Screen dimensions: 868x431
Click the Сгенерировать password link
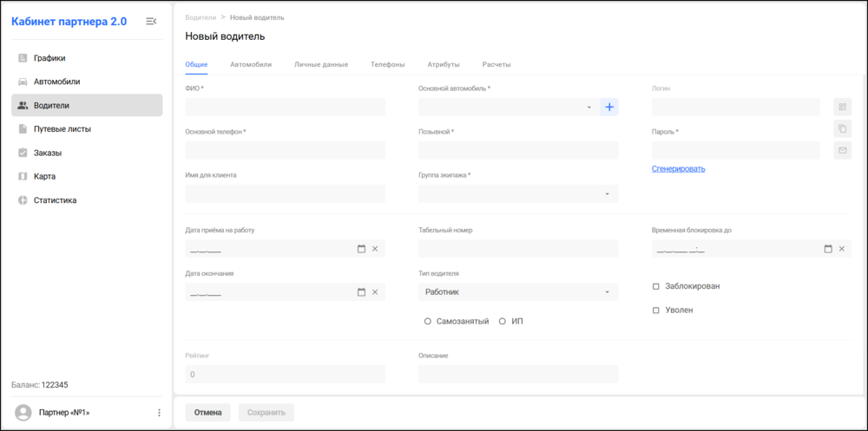(679, 169)
